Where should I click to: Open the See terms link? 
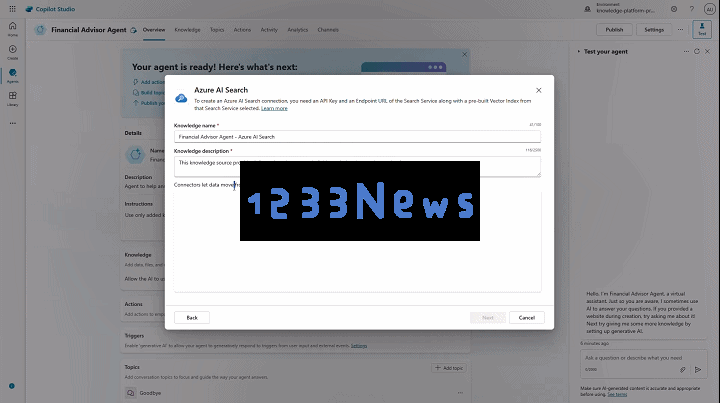617,394
